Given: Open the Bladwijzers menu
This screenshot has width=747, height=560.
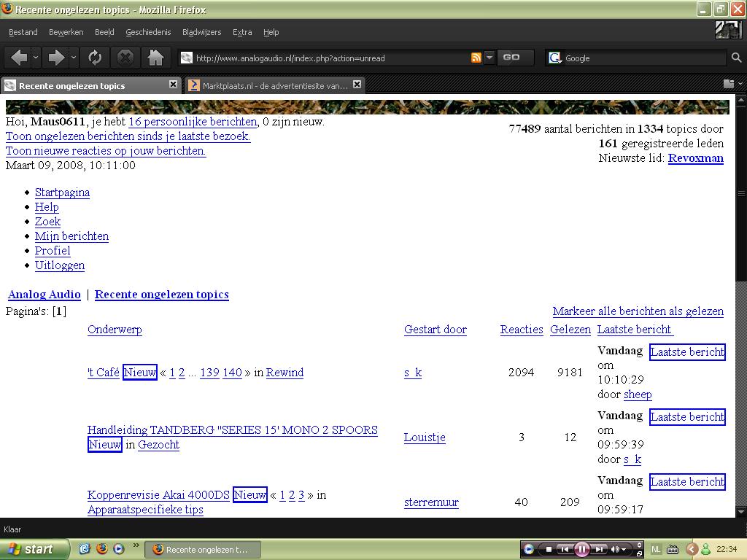Looking at the screenshot, I should tap(201, 32).
